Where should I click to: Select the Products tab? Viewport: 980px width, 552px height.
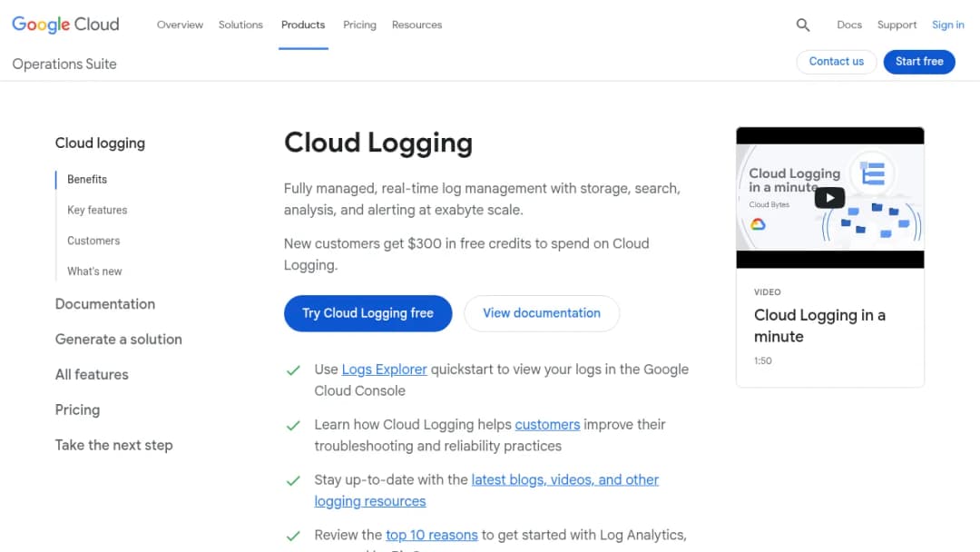(303, 25)
